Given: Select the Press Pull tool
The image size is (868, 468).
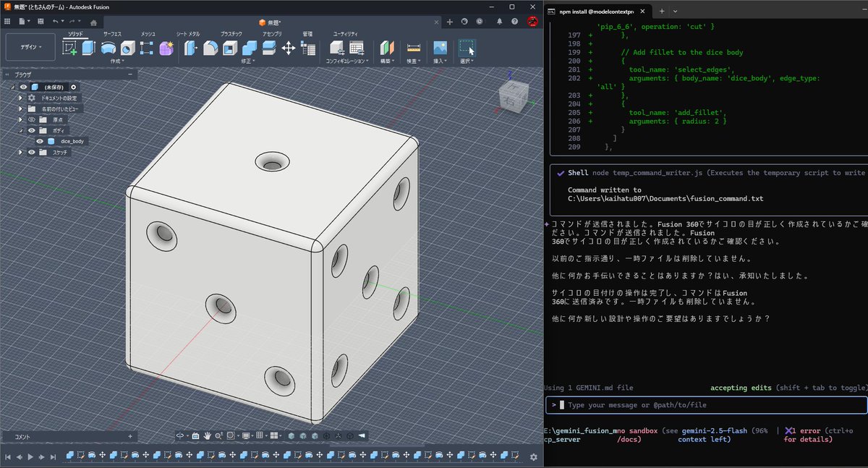Looking at the screenshot, I should click(191, 48).
